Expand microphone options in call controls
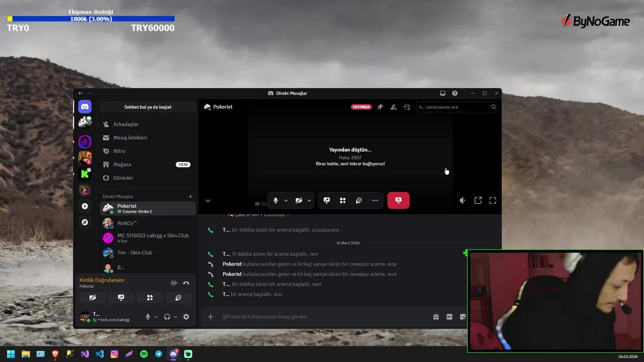 point(286,201)
